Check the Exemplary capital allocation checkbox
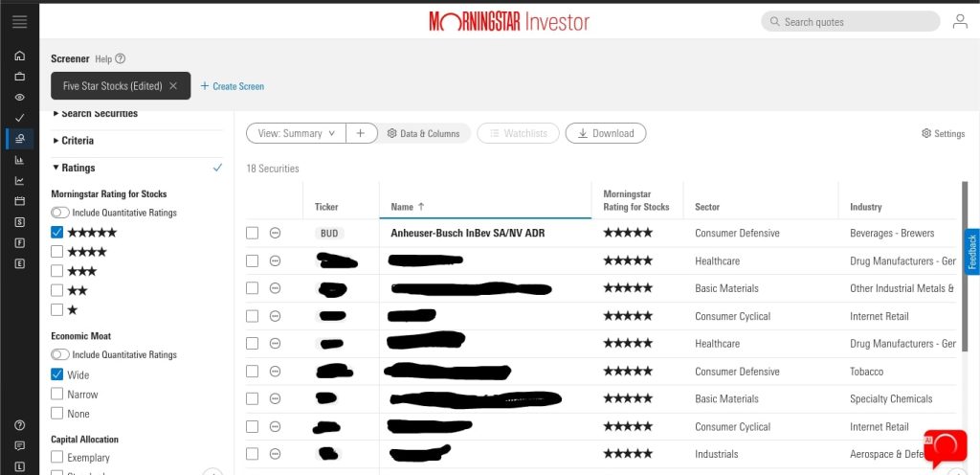The width and height of the screenshot is (980, 475). pos(56,457)
